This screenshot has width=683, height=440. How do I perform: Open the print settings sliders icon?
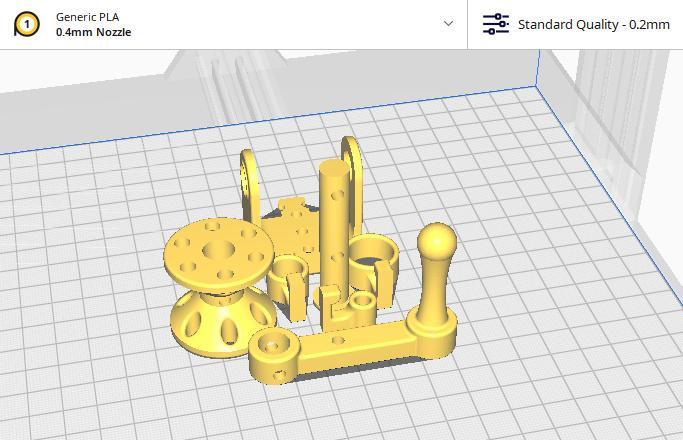496,24
